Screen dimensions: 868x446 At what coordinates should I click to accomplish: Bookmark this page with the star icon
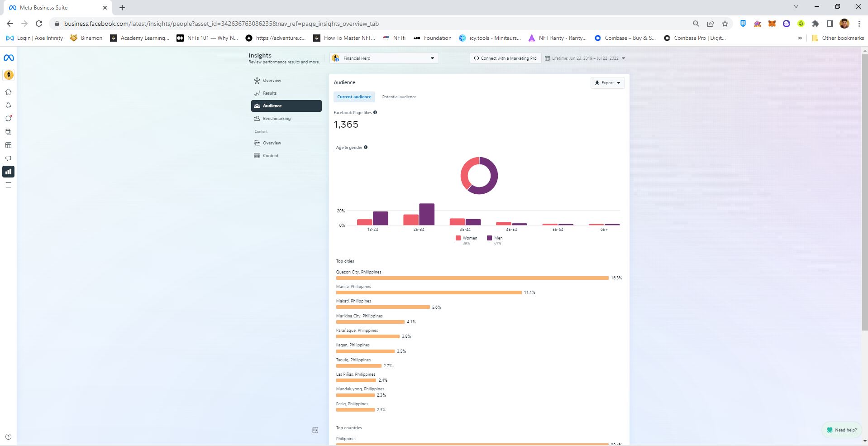coord(725,24)
